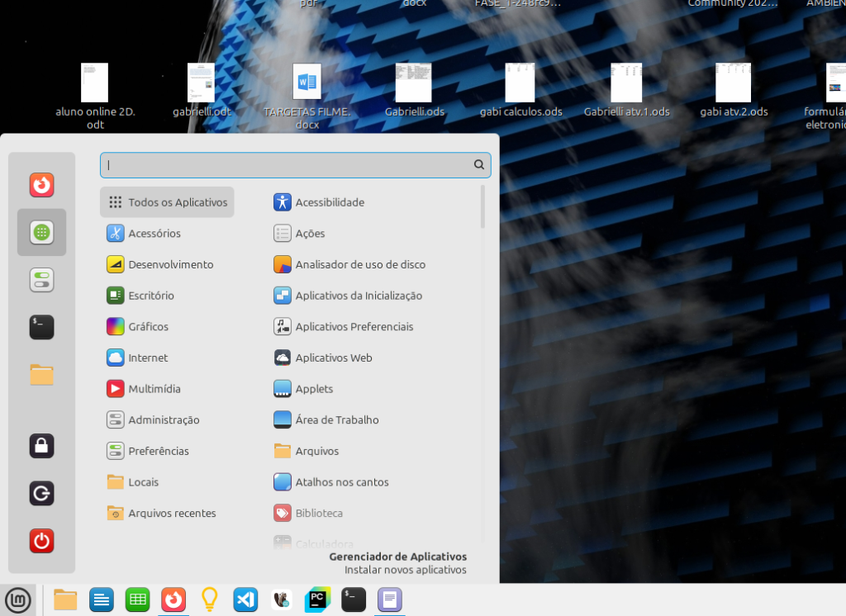Click the logout icon in the sidebar

pos(41,494)
